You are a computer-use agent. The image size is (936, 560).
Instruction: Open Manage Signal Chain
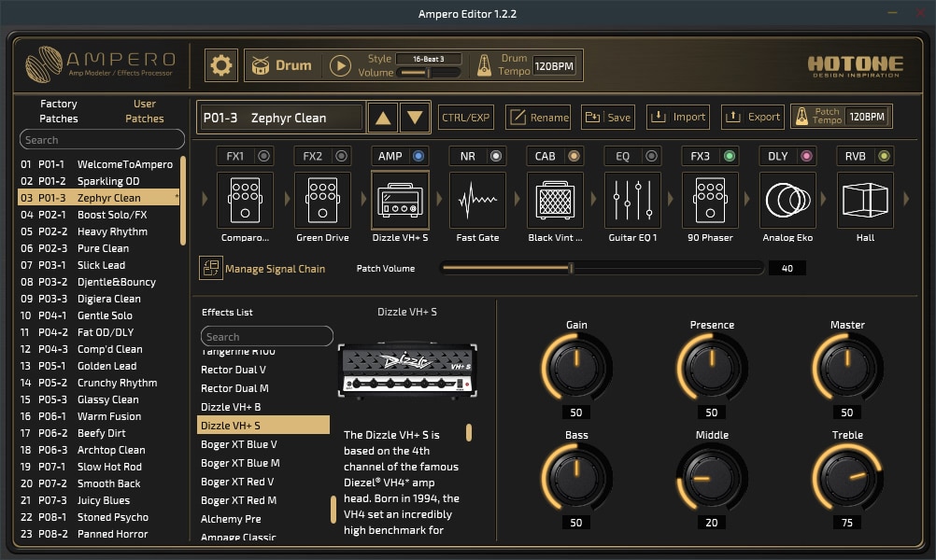(262, 269)
